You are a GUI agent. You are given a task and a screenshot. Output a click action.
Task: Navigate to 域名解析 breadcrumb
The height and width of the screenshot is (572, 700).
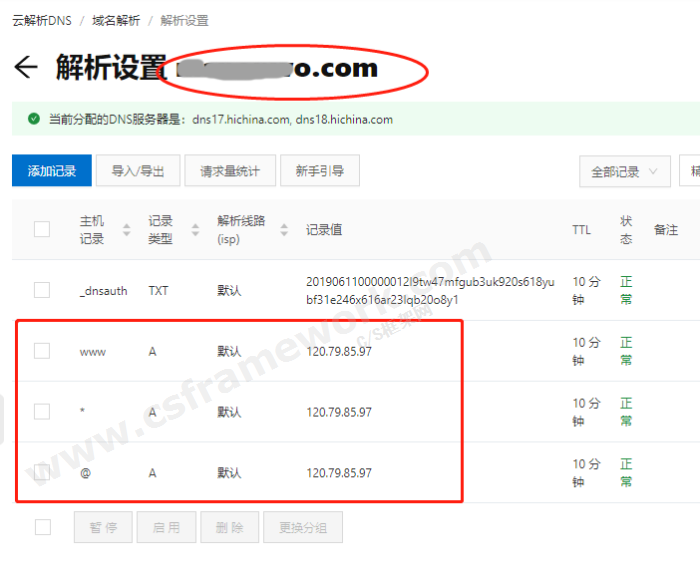click(115, 20)
